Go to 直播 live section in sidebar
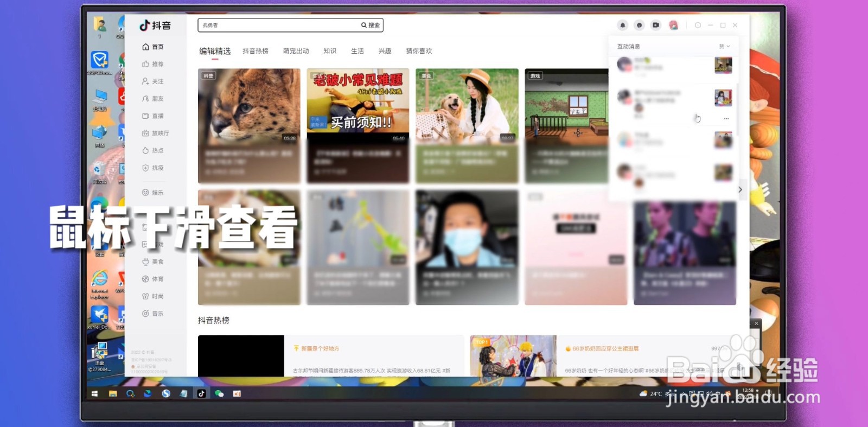The image size is (868, 427). (153, 116)
